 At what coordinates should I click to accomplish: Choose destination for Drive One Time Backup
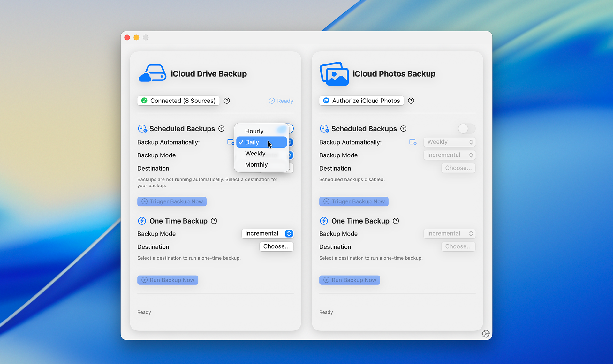click(276, 246)
